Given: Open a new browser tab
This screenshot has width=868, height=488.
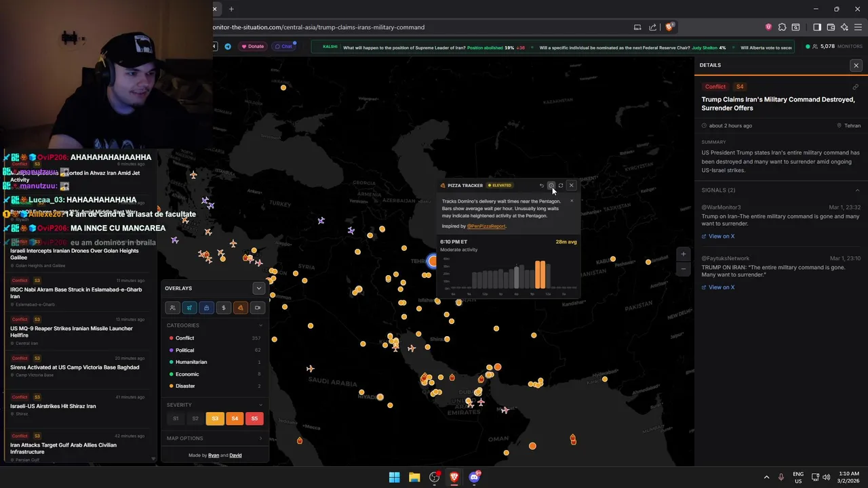Looking at the screenshot, I should (231, 9).
